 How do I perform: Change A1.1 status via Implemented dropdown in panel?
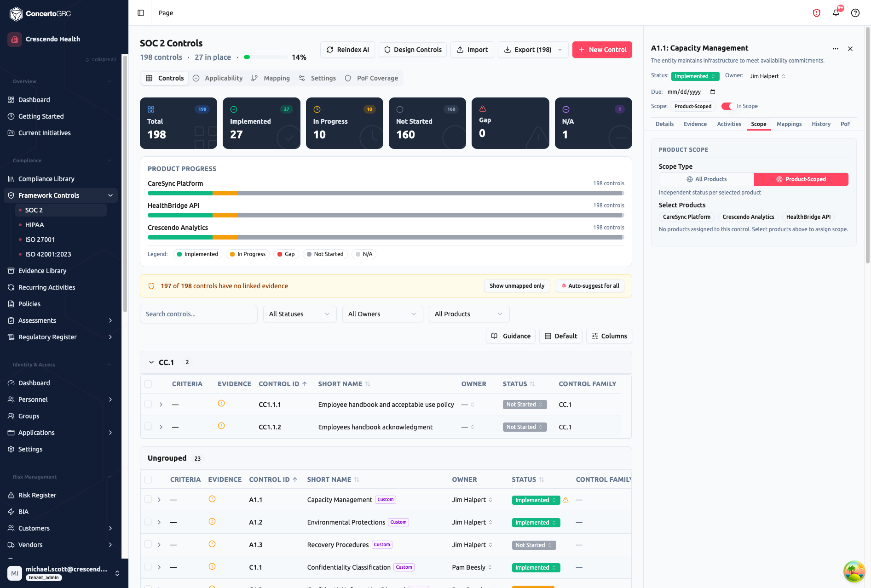(x=695, y=76)
